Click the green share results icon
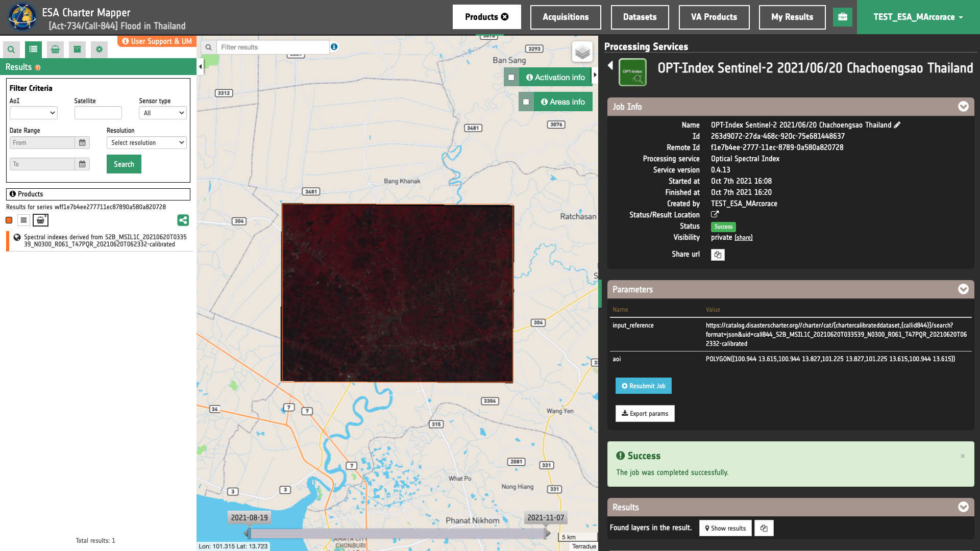The width and height of the screenshot is (980, 551). (183, 220)
